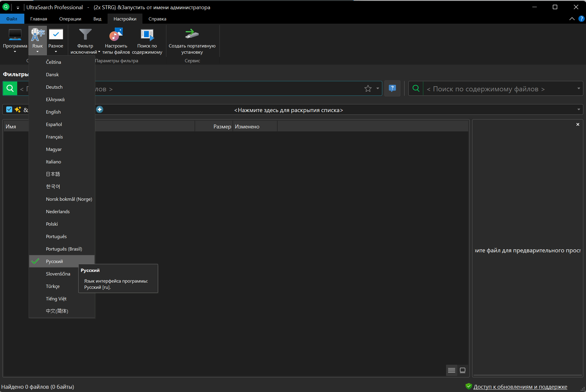Screen dimensions: 586x392
Task: Click the green file search magnifier button
Action: coord(10,88)
